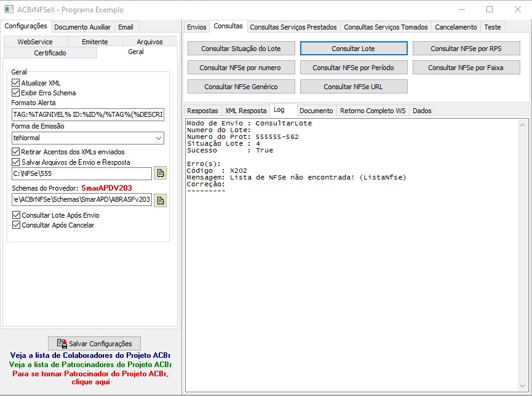Click the Consultar Lote button
Image resolution: width=532 pixels, height=396 pixels.
click(x=354, y=49)
